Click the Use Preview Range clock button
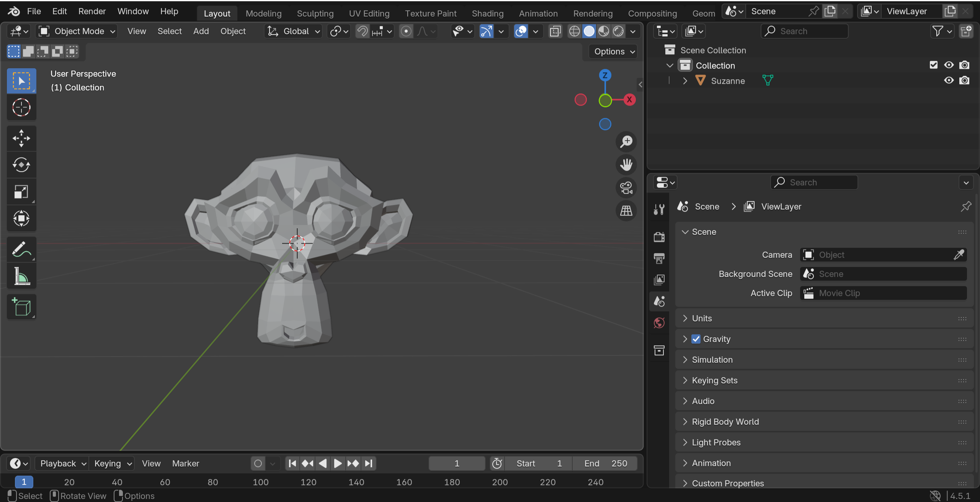The width and height of the screenshot is (980, 502). click(x=497, y=464)
